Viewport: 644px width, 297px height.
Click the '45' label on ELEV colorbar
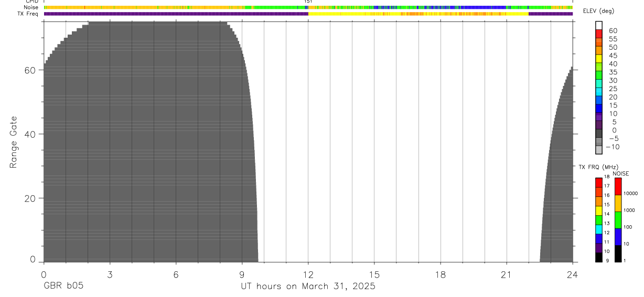(x=613, y=56)
